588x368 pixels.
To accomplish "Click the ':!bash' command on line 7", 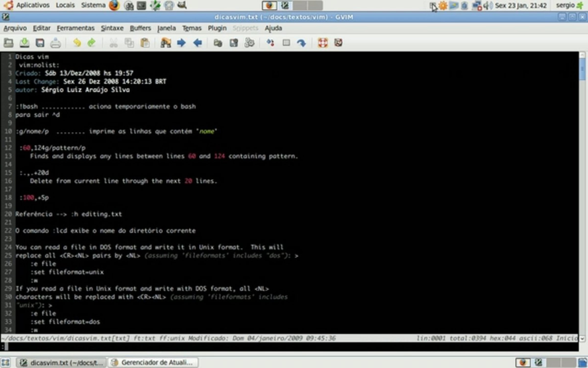I will tap(27, 106).
